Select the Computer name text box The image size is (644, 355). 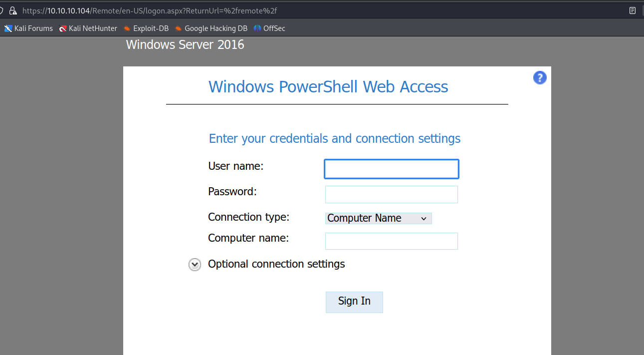pyautogui.click(x=391, y=241)
